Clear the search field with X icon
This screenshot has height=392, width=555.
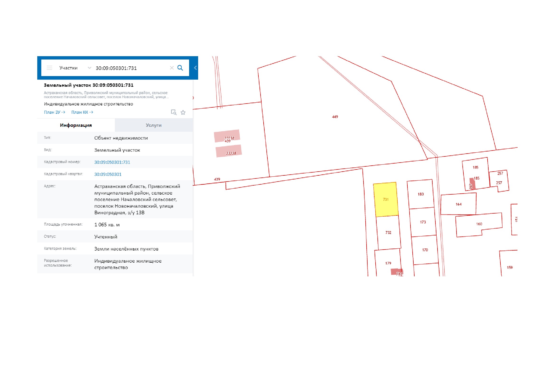172,68
